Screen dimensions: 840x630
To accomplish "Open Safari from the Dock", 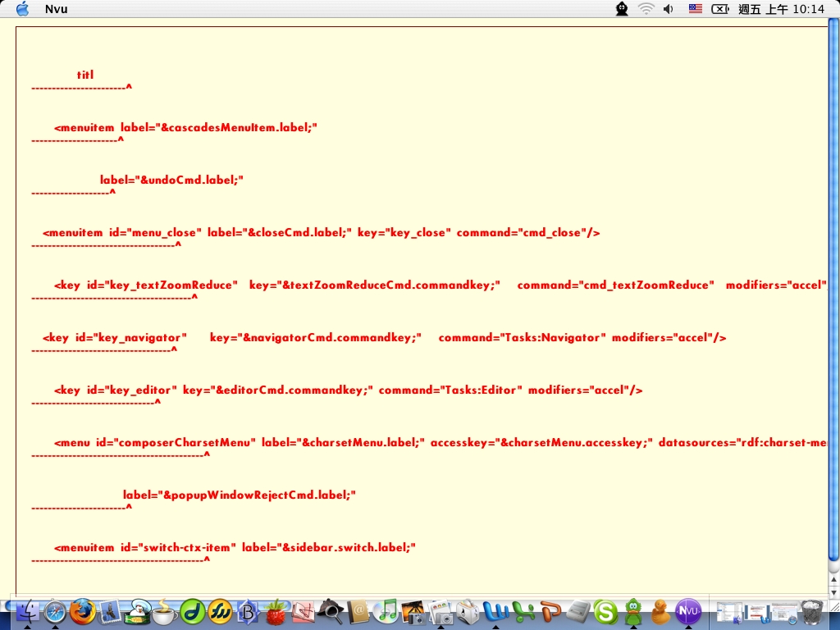I will pos(55,611).
